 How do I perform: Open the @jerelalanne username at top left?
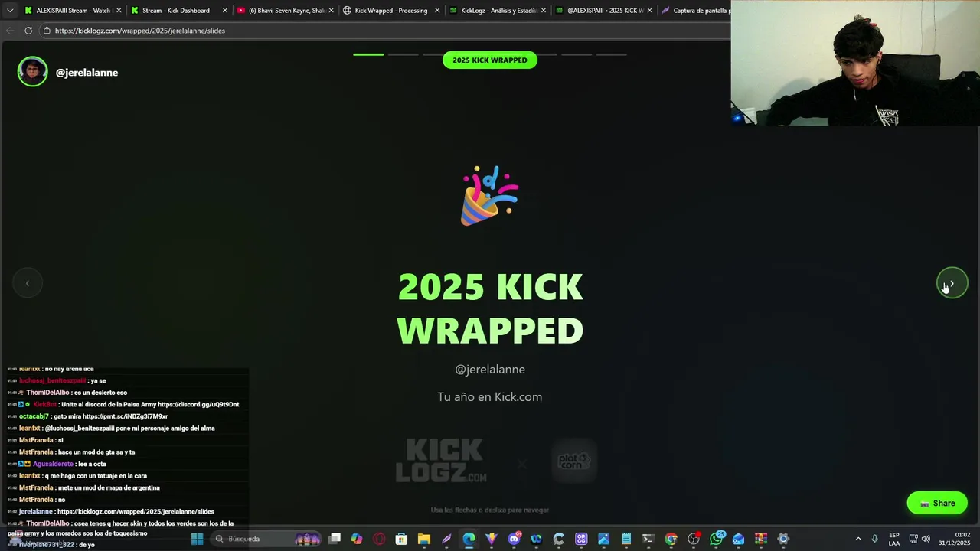[x=87, y=73]
